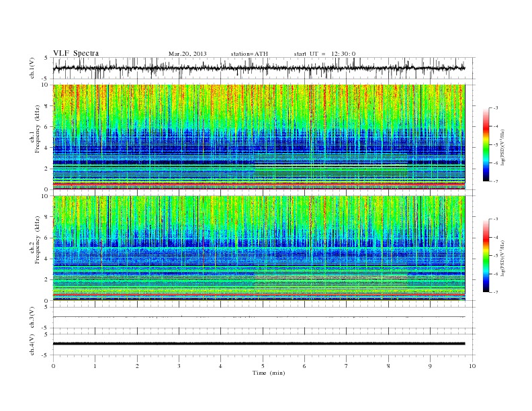
Task: Click the "ch.4(V)" axis label
Action: [32, 345]
